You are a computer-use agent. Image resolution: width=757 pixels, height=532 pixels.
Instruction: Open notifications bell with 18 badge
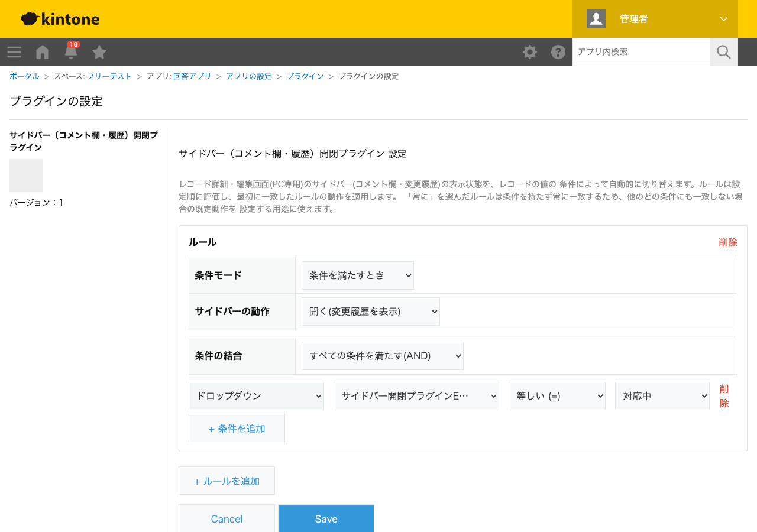[71, 51]
